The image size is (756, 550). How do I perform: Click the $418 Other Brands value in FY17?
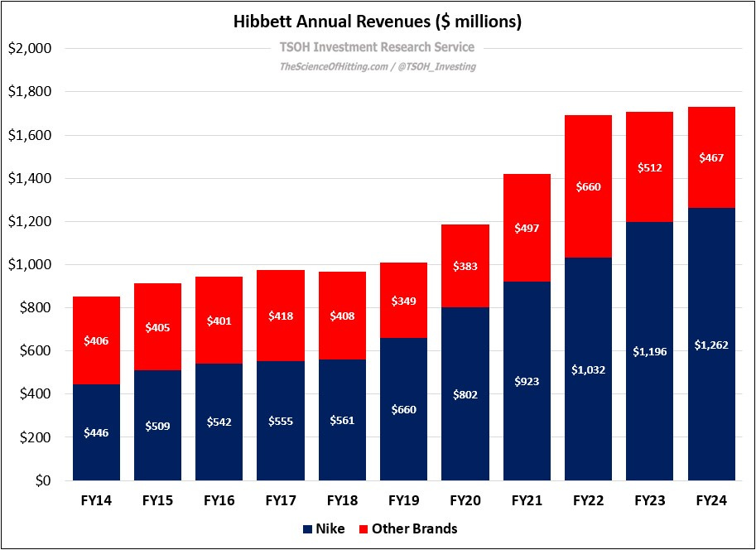click(281, 316)
